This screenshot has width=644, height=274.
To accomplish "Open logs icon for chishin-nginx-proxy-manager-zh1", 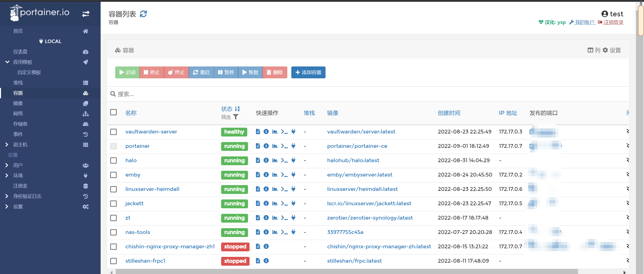I will (x=258, y=246).
